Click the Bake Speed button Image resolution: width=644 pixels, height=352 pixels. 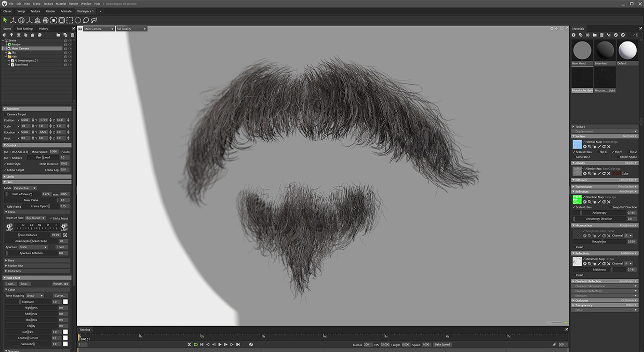tap(442, 344)
